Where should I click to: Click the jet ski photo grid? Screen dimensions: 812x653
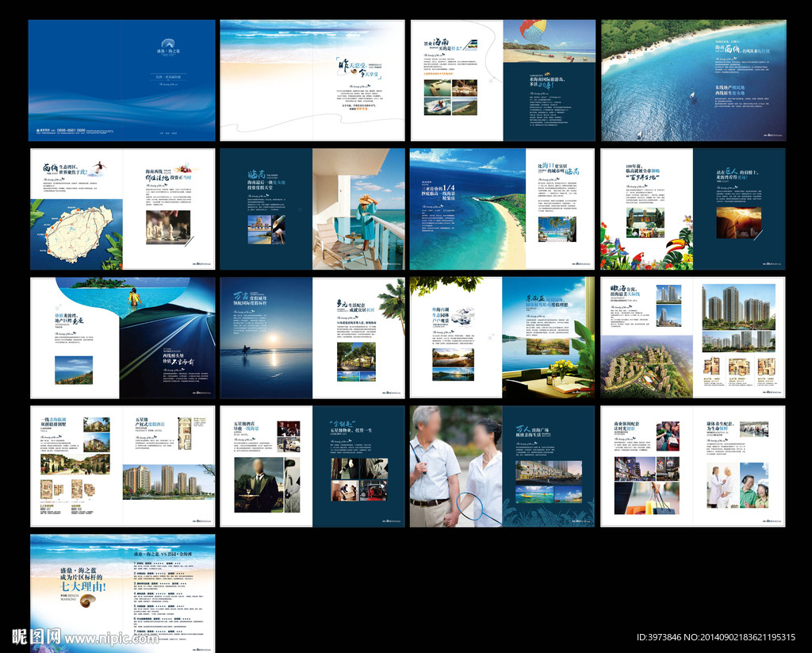450,97
